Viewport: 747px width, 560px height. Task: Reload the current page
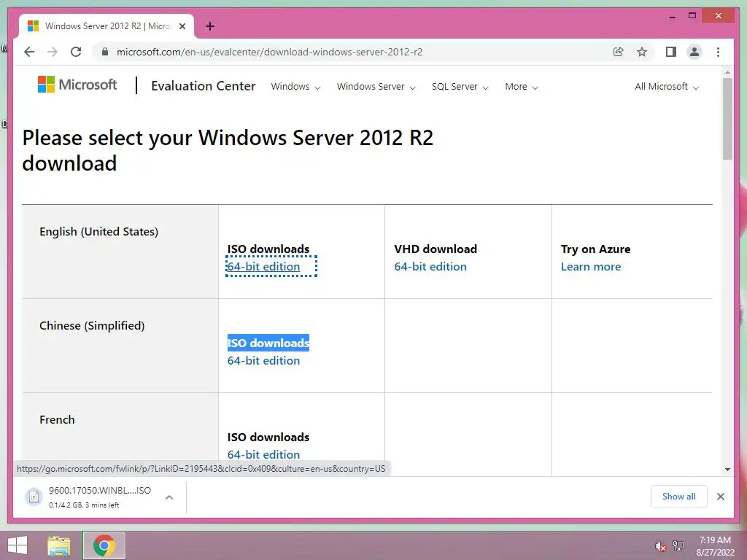pos(76,52)
